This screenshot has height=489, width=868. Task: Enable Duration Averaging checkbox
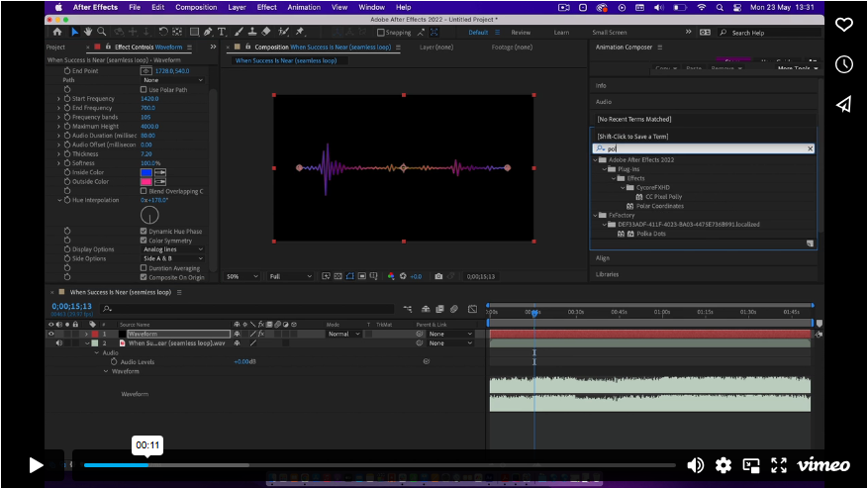144,268
